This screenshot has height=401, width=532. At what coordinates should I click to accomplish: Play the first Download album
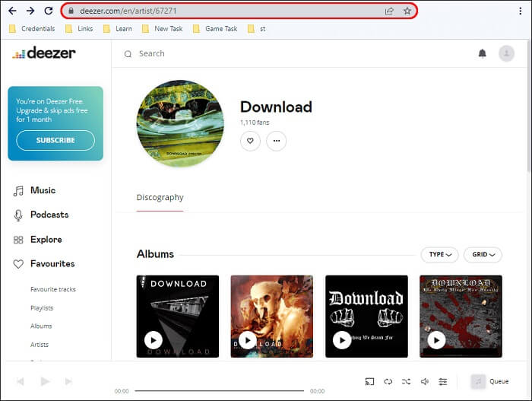click(x=154, y=340)
